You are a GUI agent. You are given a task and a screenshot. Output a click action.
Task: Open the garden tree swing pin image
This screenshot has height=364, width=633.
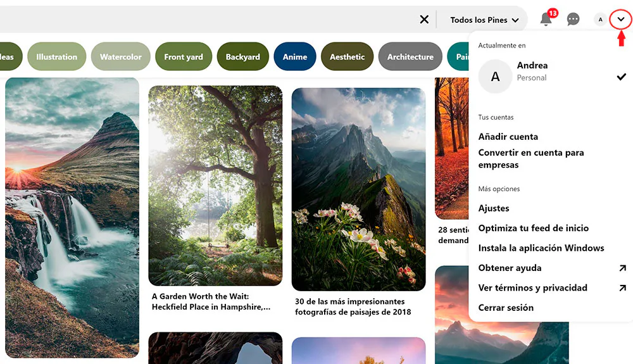216,185
